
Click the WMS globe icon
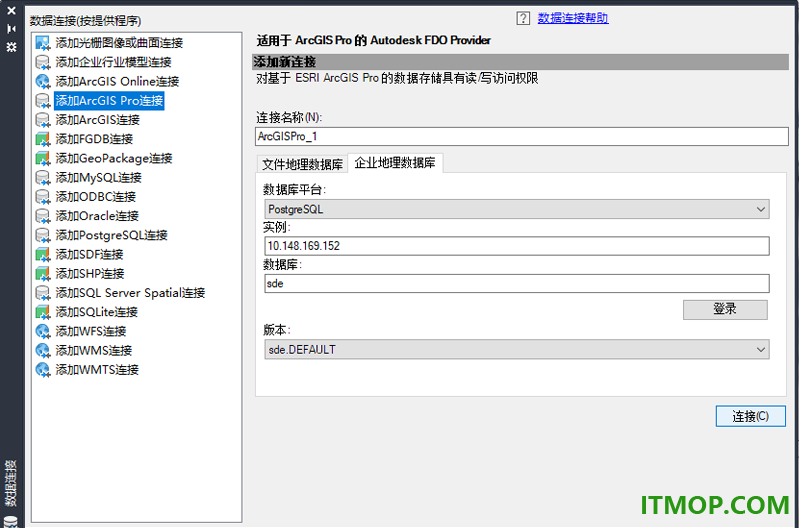coord(43,351)
